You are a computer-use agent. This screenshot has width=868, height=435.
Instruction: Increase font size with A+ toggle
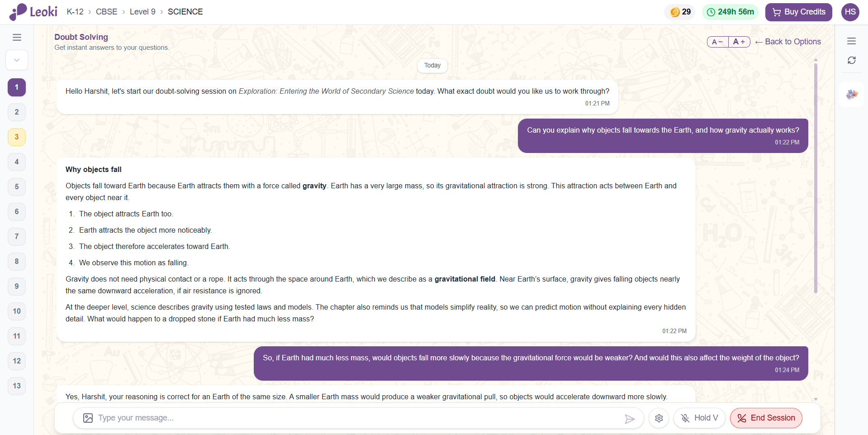(x=739, y=42)
